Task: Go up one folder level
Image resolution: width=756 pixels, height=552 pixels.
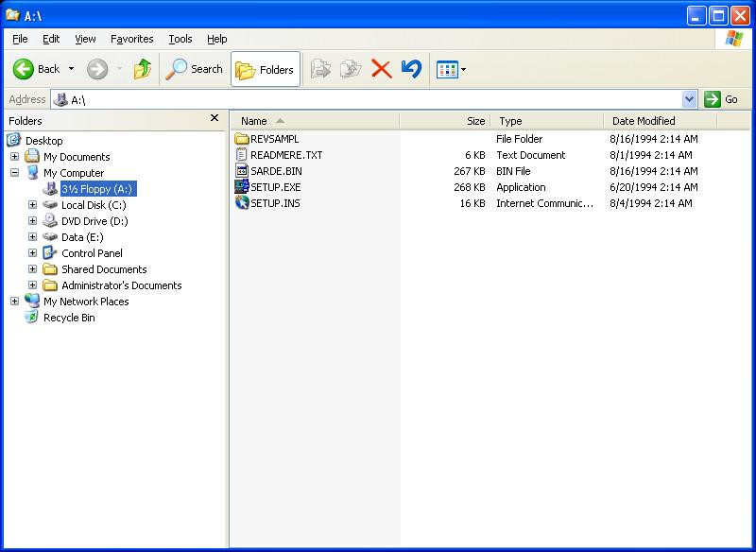Action: tap(144, 69)
